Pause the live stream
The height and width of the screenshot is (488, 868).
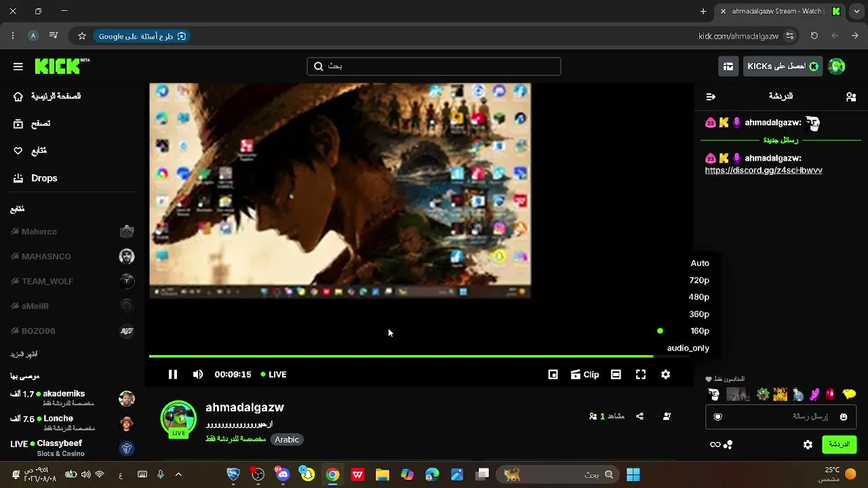(173, 374)
